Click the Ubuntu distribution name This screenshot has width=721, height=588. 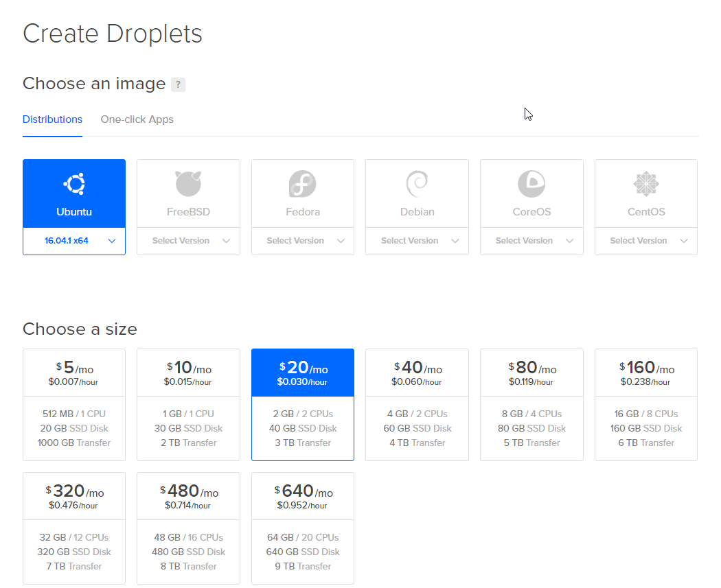74,212
